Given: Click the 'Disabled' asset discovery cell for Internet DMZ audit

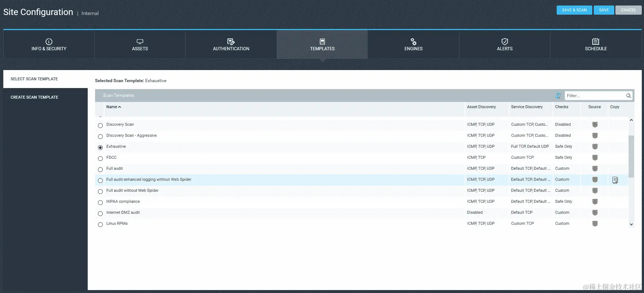Looking at the screenshot, I should [474, 213].
